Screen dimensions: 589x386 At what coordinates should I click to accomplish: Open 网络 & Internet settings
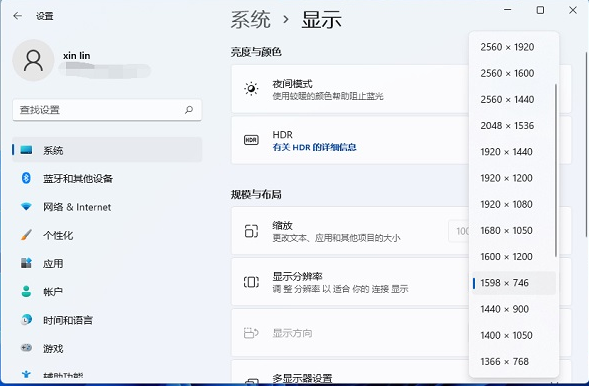click(x=107, y=207)
